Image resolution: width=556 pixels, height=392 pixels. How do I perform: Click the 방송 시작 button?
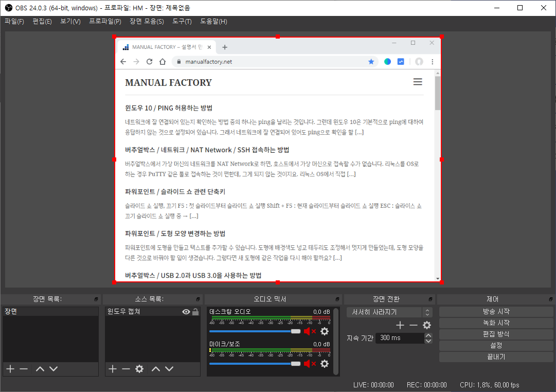click(x=496, y=311)
